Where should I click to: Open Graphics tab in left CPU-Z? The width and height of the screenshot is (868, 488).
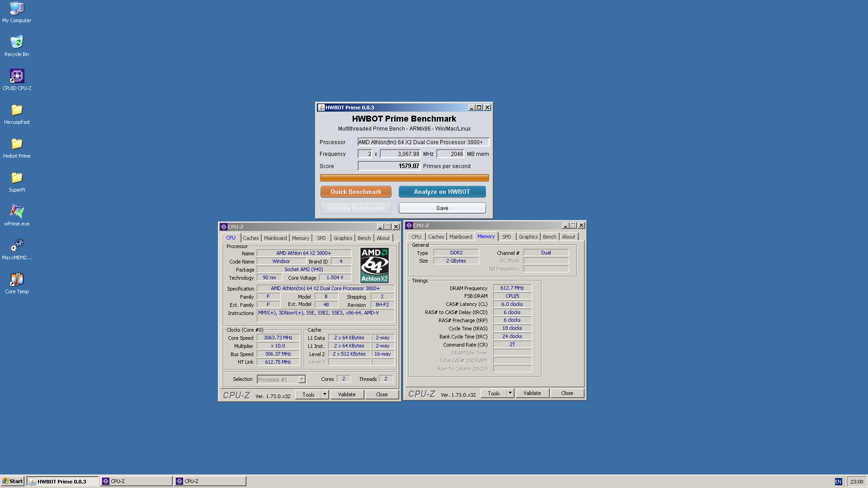tap(343, 238)
